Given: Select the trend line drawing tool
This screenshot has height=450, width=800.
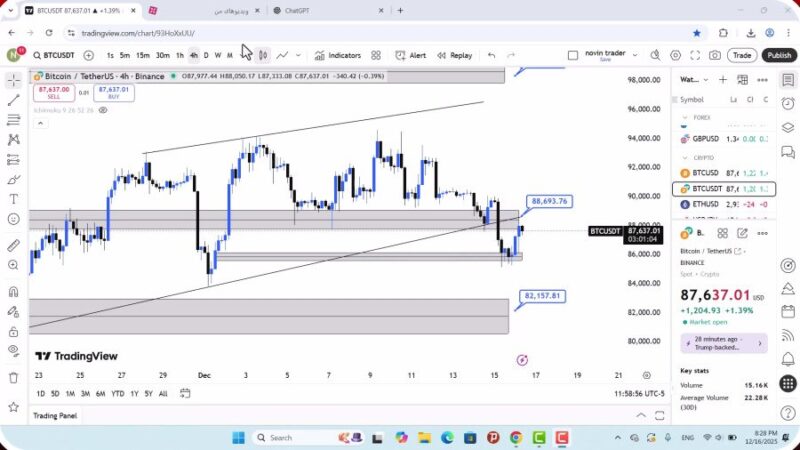Looking at the screenshot, I should 13,100.
